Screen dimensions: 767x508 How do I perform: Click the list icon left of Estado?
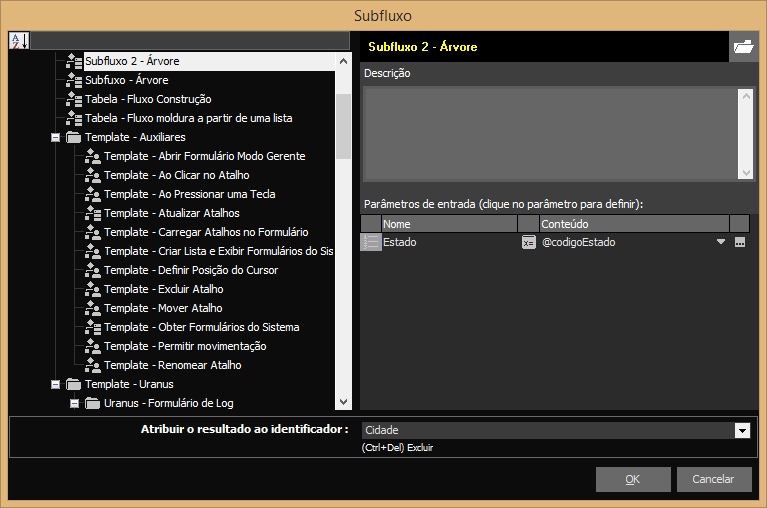(371, 242)
